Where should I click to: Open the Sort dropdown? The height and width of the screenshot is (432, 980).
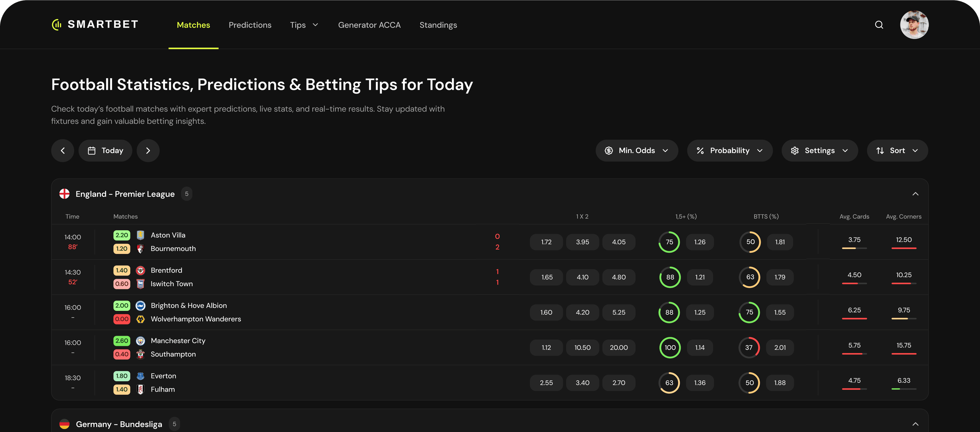pyautogui.click(x=897, y=151)
